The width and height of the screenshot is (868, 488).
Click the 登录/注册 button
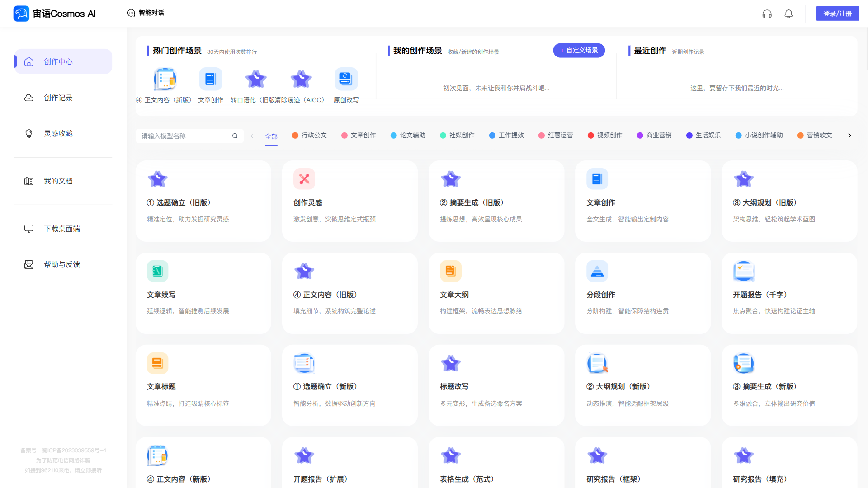click(837, 14)
